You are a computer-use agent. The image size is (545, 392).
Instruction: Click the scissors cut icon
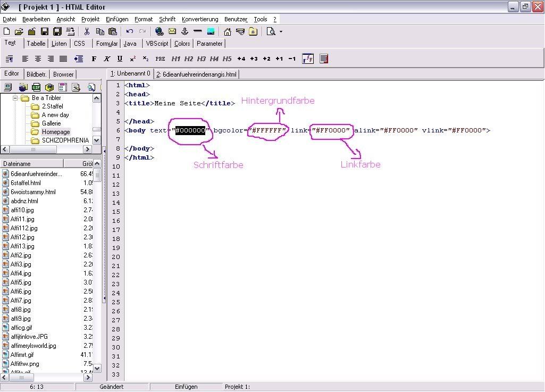pos(87,32)
